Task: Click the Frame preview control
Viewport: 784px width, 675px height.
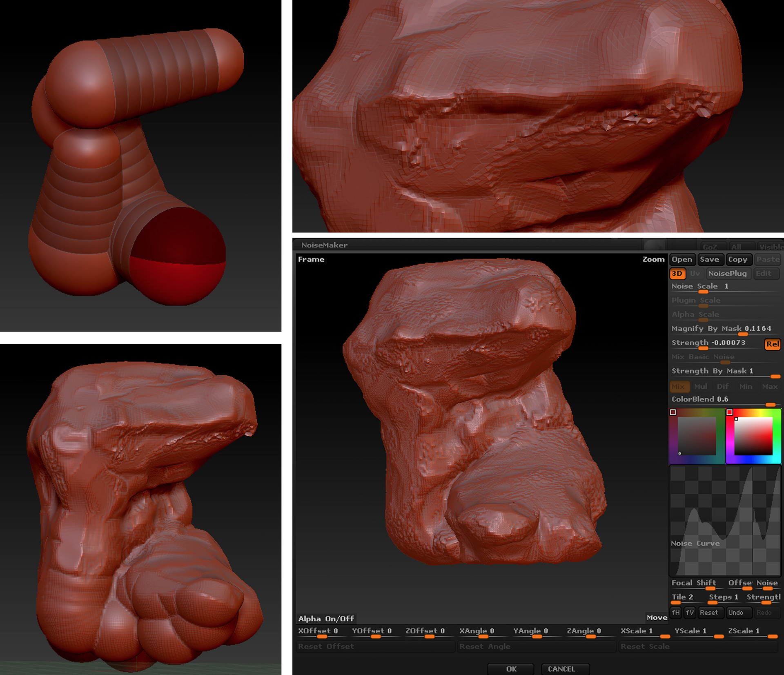Action: point(311,259)
